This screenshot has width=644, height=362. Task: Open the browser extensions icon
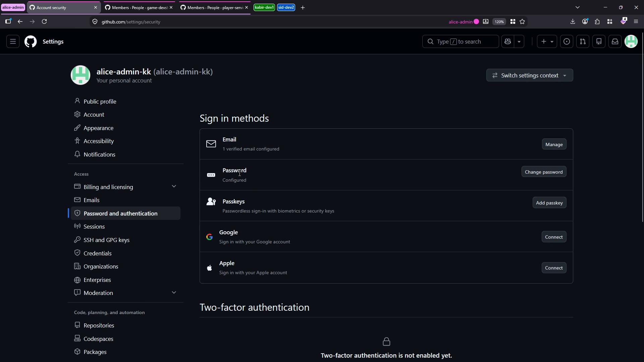click(597, 21)
